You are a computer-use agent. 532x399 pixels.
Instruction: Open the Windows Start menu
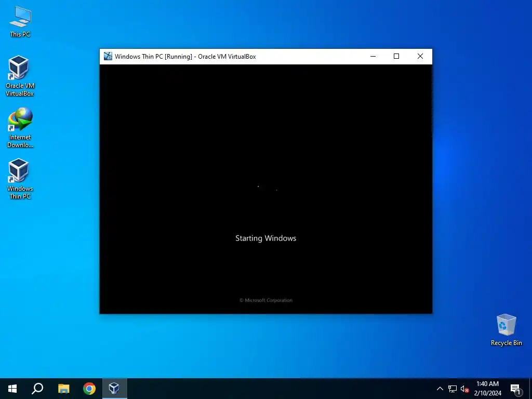12,389
